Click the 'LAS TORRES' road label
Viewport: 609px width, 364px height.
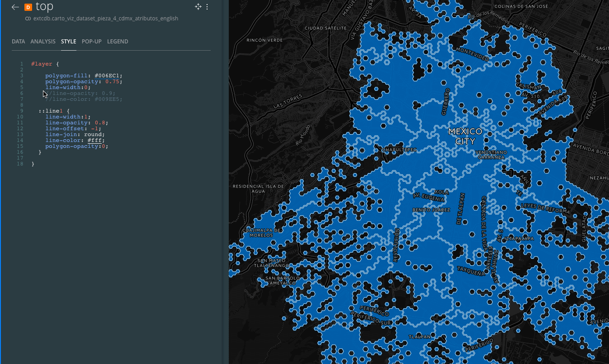click(287, 102)
